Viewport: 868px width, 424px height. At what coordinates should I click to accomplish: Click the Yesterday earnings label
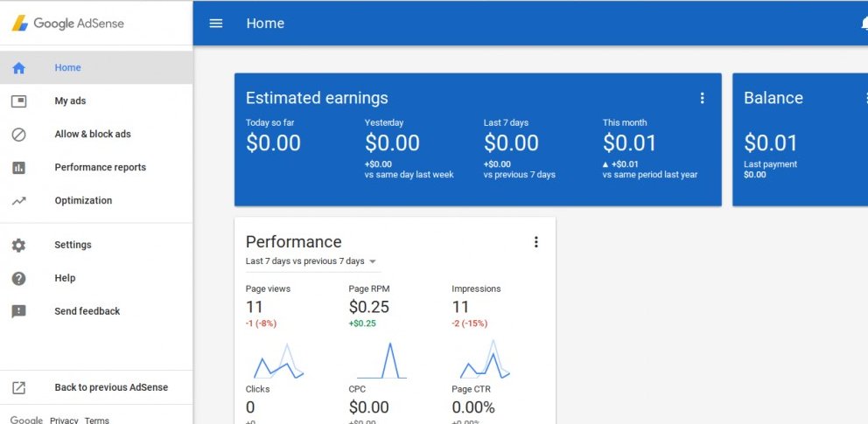pos(383,122)
